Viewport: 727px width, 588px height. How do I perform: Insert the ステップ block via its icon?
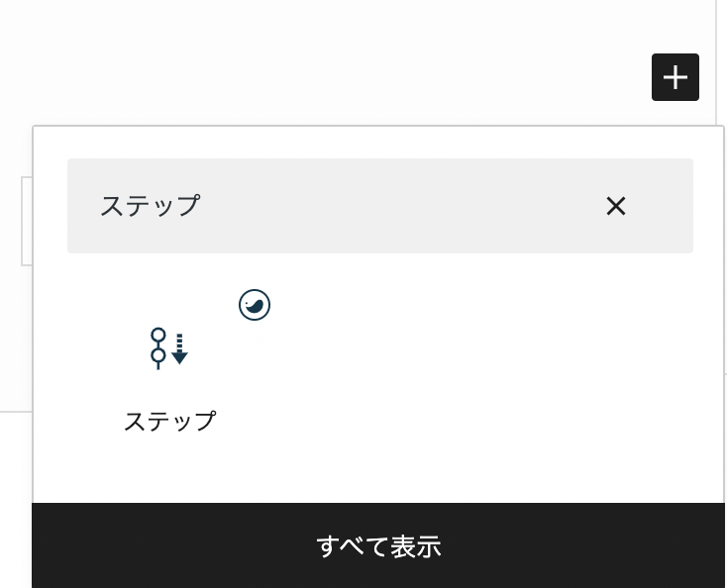coord(169,348)
